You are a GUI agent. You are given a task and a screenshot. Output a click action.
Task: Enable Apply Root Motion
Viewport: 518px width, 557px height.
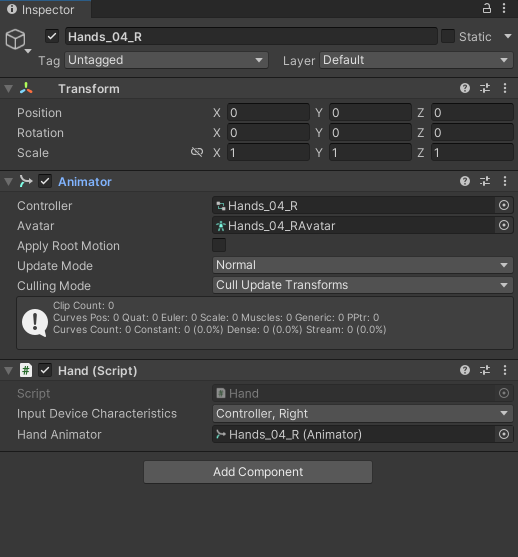click(219, 245)
